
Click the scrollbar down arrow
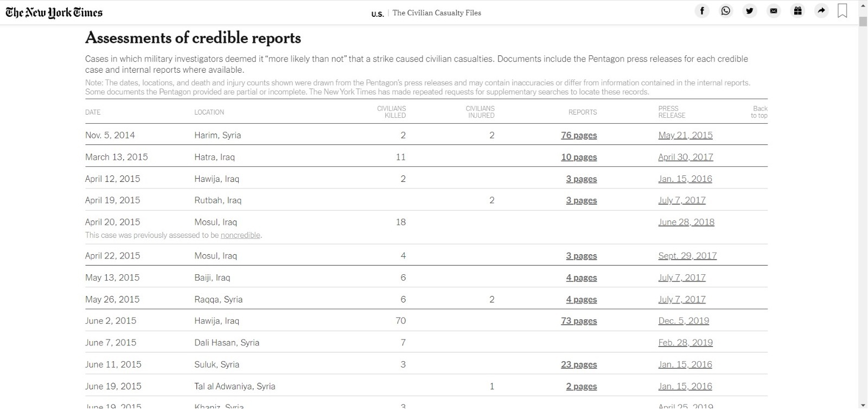(863, 405)
